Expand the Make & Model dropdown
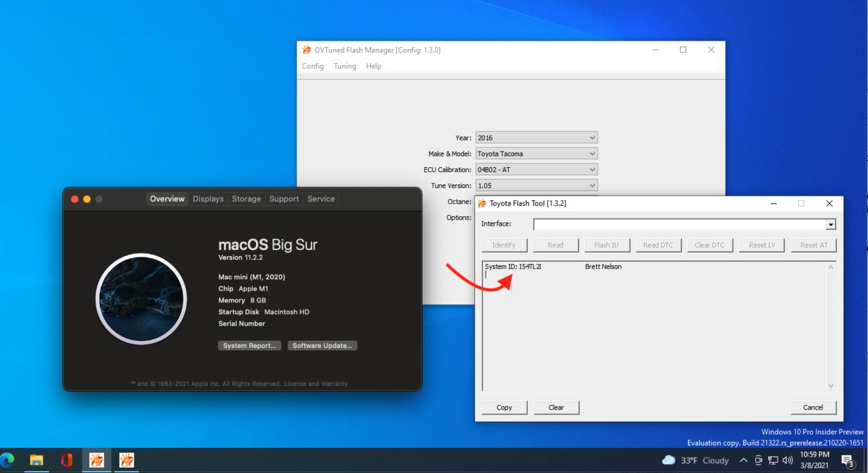868x473 pixels. click(592, 154)
